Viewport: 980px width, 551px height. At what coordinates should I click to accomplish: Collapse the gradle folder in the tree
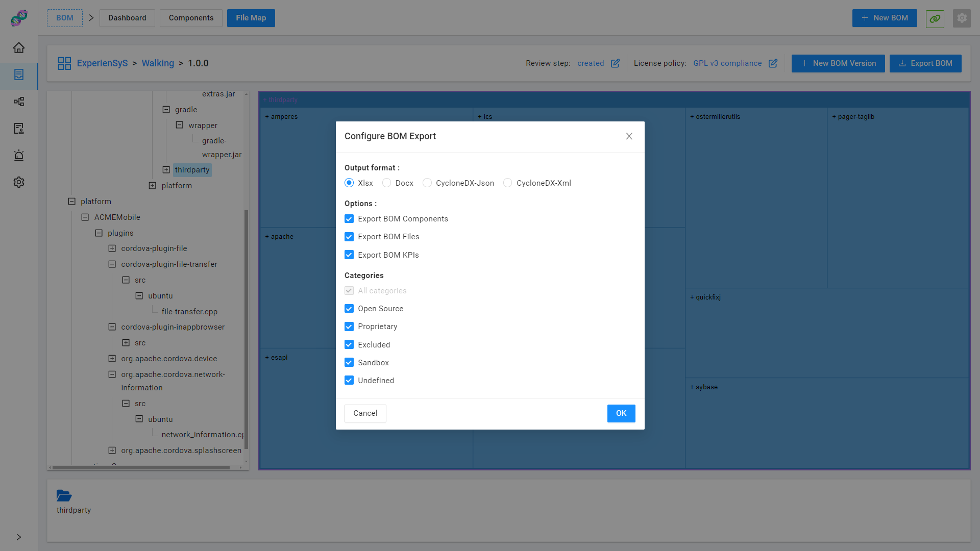tap(166, 110)
